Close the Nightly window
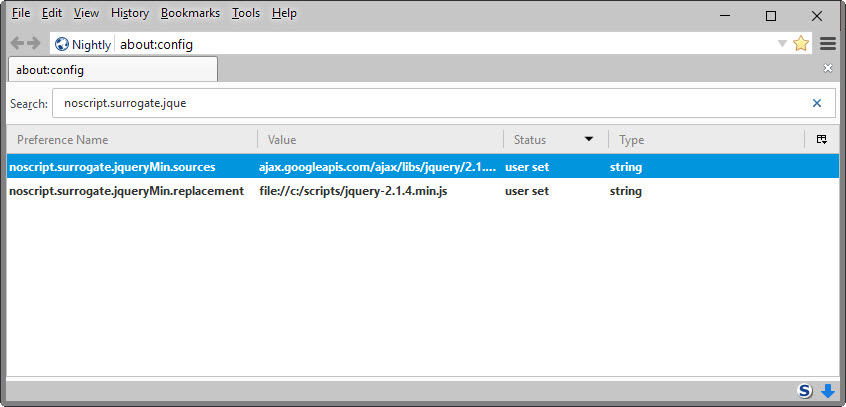This screenshot has height=407, width=846. pyautogui.click(x=817, y=16)
